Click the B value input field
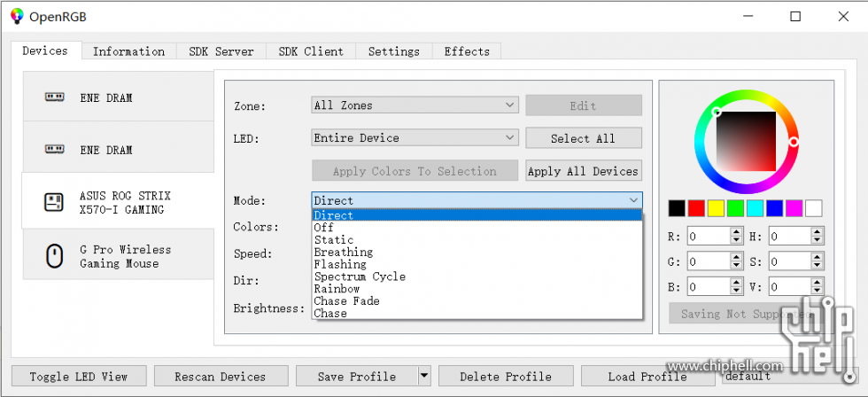 pyautogui.click(x=709, y=287)
